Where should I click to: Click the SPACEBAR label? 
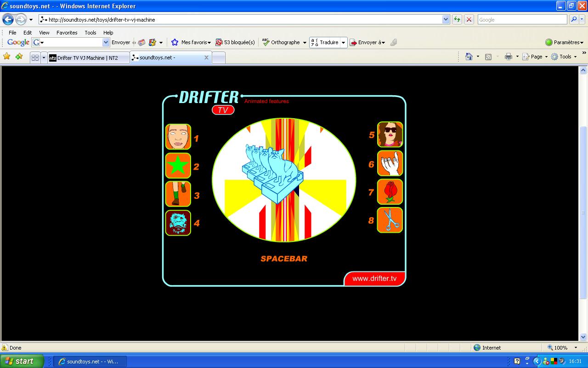coord(284,259)
